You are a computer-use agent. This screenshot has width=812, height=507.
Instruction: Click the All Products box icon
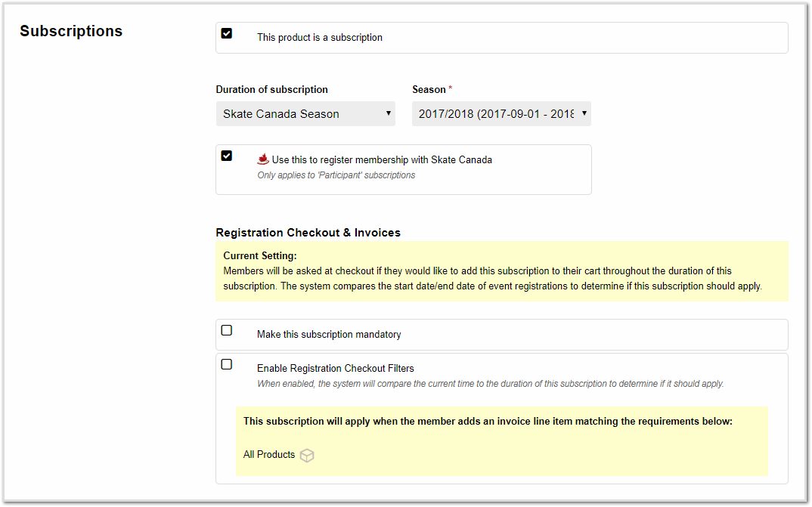(x=307, y=456)
